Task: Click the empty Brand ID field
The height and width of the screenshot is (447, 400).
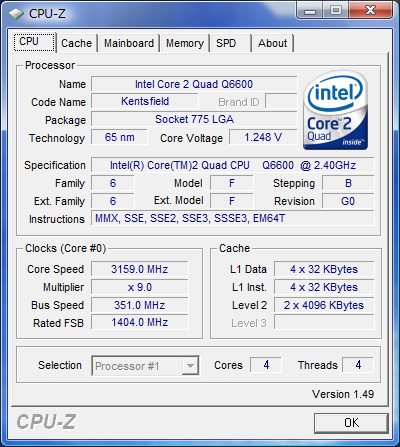Action: (x=281, y=101)
